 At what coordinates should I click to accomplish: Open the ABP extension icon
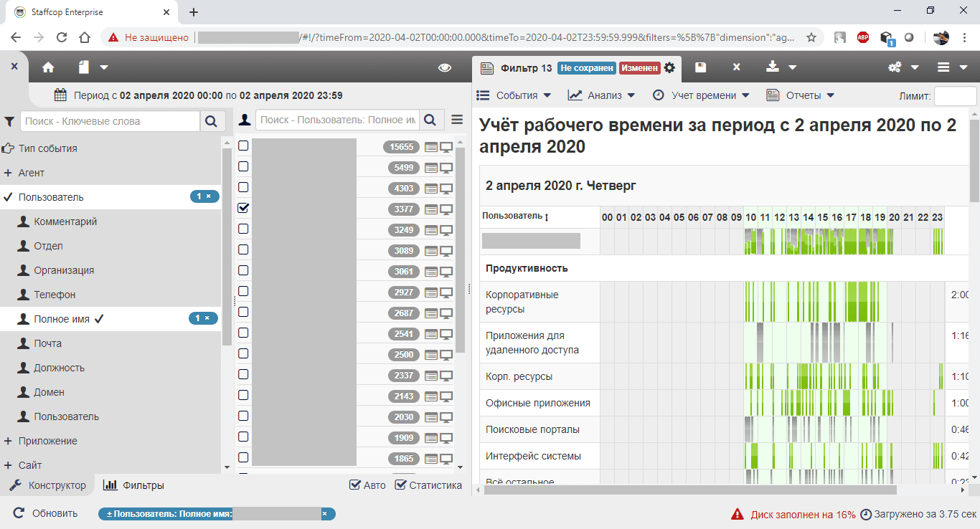click(x=863, y=37)
